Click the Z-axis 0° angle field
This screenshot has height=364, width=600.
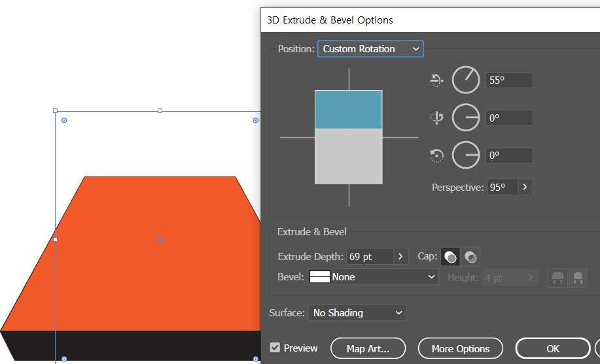tap(509, 156)
